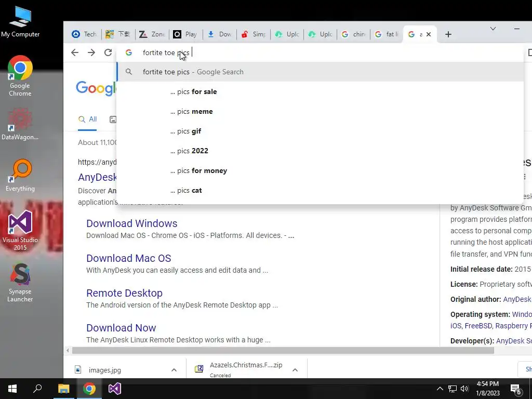Viewport: 532px width, 399px height.
Task: Open My Computer desktop icon
Action: (20, 22)
